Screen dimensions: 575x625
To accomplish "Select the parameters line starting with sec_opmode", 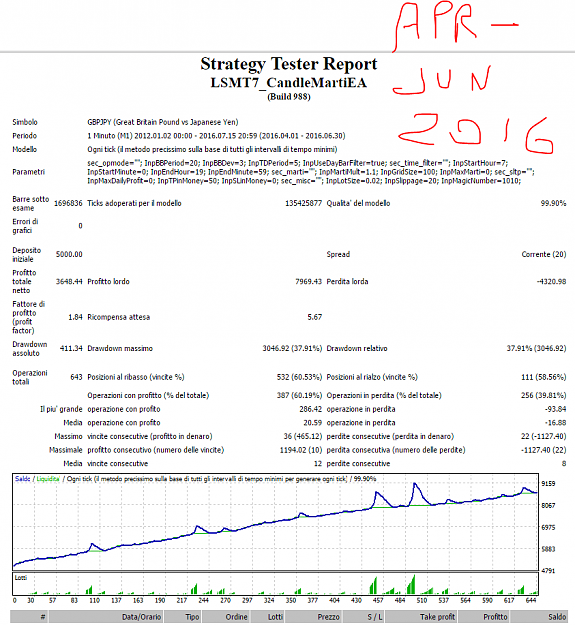I will point(297,163).
